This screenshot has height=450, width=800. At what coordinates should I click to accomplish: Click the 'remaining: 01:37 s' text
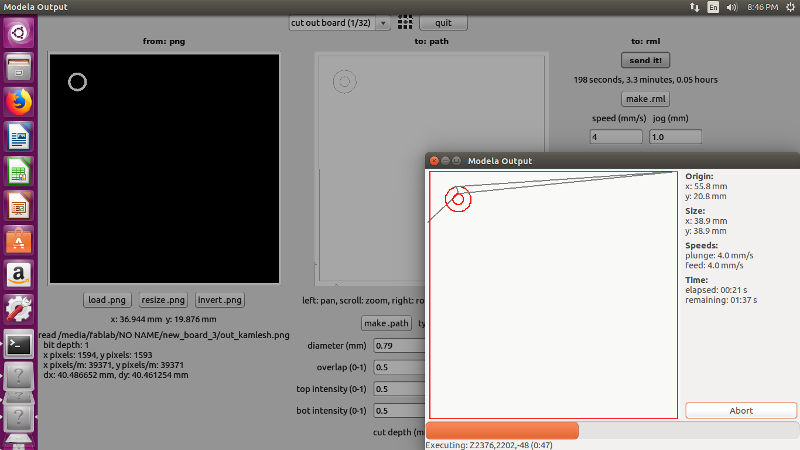721,300
